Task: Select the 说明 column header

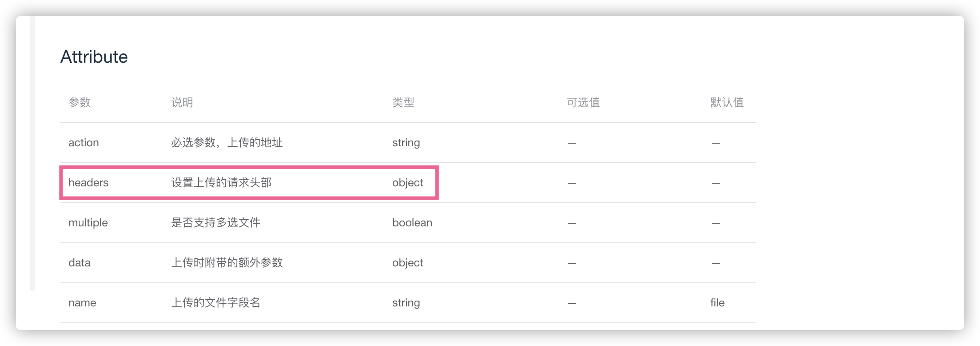Action: coord(182,102)
